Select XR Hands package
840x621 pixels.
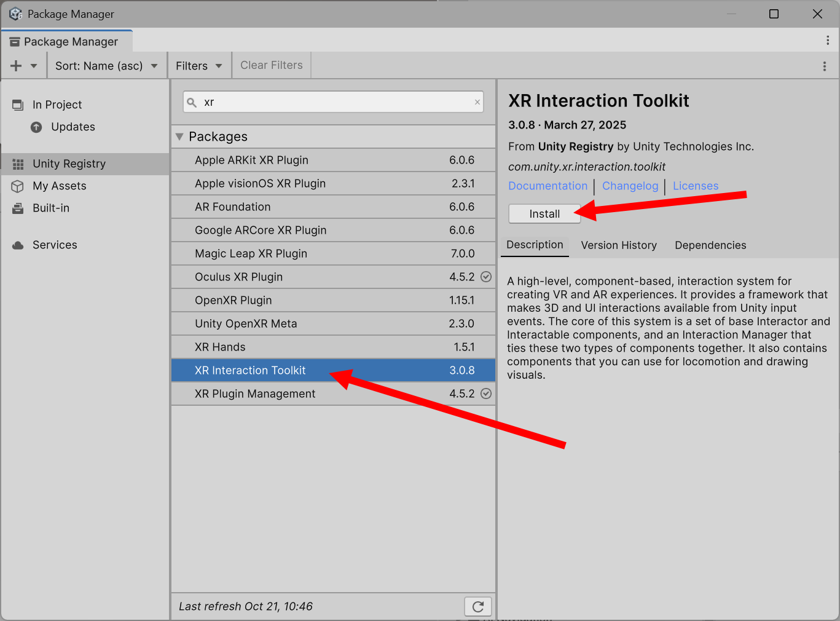point(333,347)
